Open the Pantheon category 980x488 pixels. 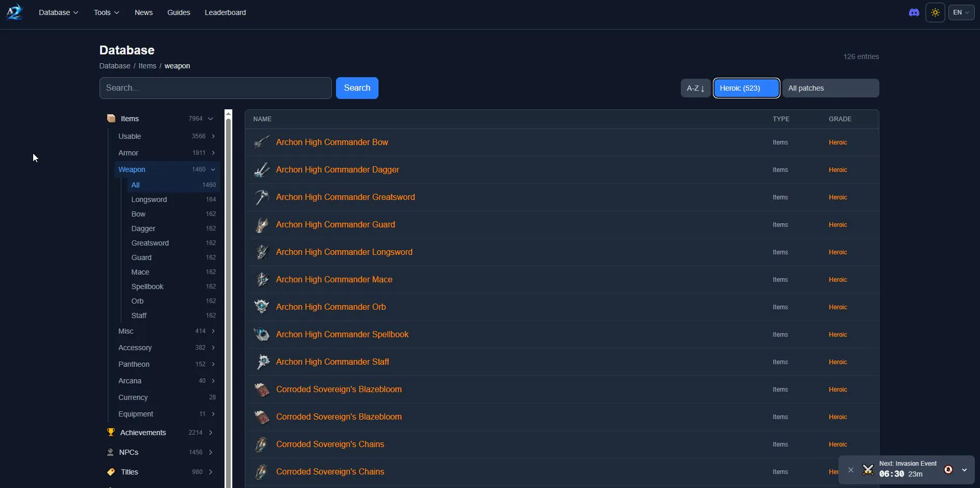pyautogui.click(x=167, y=364)
